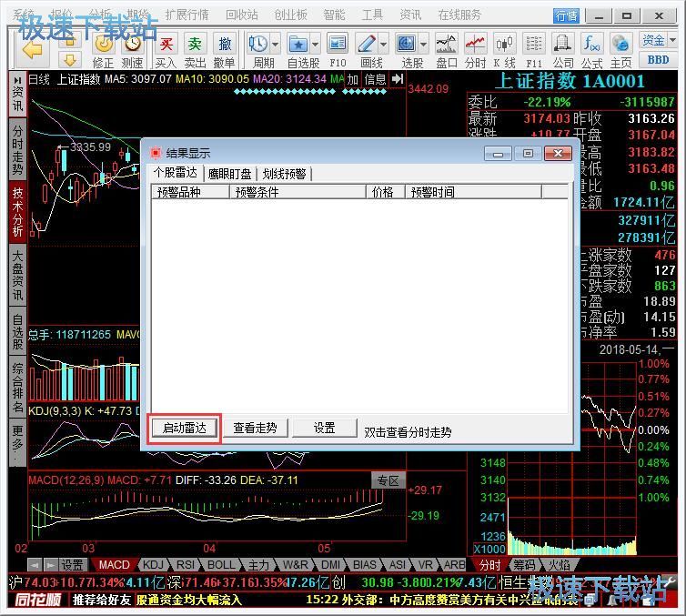Open the 资金 dropdown at top right
Image resolution: width=686 pixels, height=616 pixels.
pyautogui.click(x=657, y=40)
